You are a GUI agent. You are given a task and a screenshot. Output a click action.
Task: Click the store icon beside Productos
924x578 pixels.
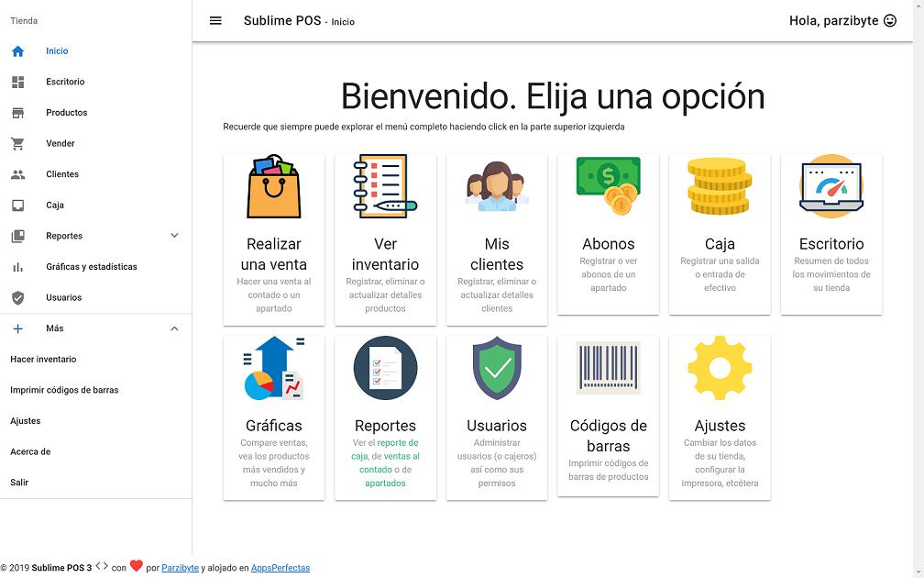point(17,113)
